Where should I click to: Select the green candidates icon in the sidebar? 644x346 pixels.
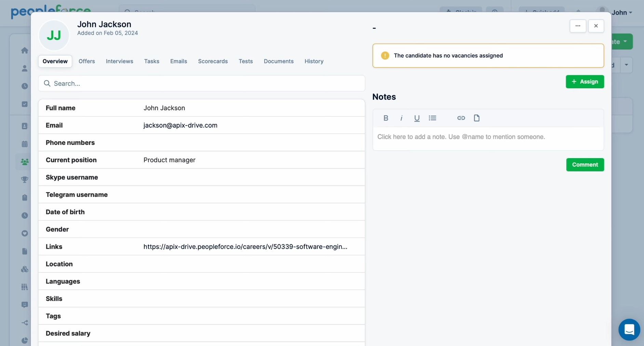pos(24,162)
